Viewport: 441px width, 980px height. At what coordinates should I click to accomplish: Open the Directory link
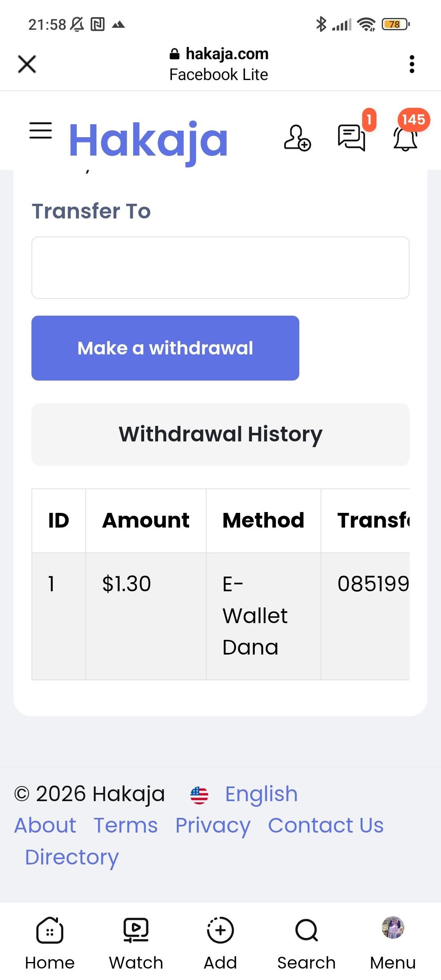(x=72, y=857)
